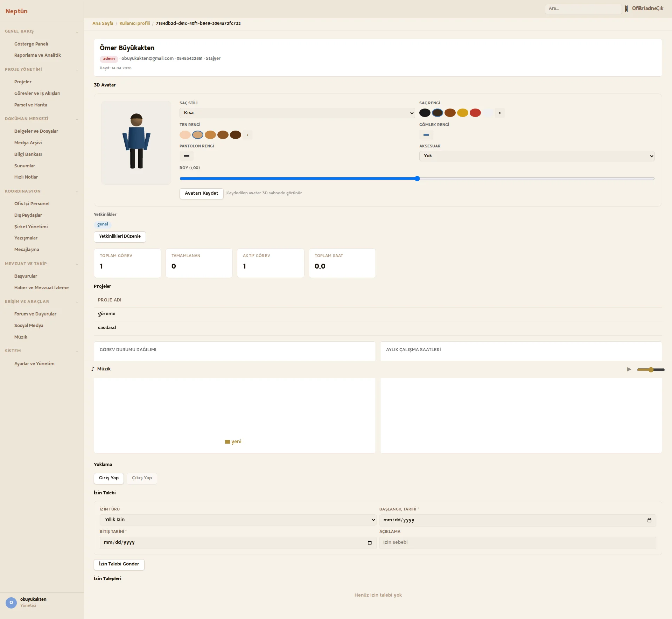Screen dimensions: 672x619
Task: Click the Bitiş Tarihi date field
Action: (238, 543)
